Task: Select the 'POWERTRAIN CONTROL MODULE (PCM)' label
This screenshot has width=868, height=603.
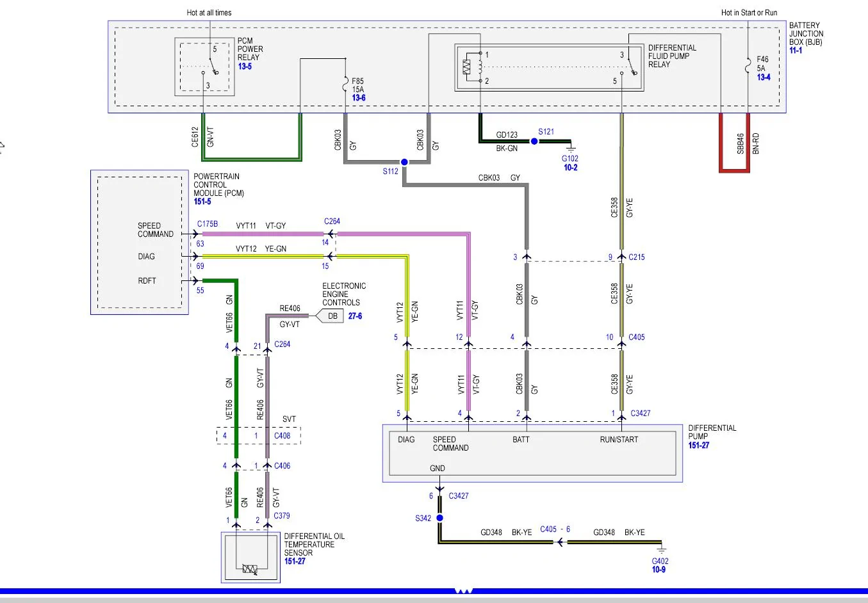Action: [218, 185]
